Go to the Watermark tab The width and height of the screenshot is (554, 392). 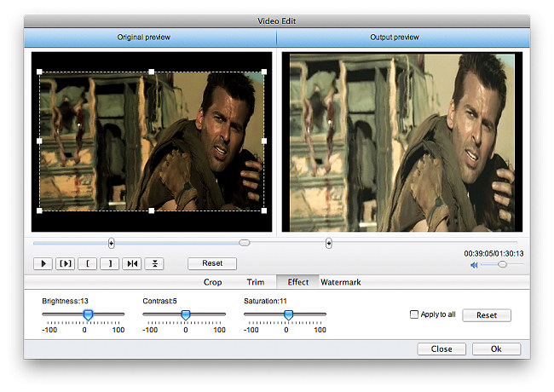click(341, 282)
